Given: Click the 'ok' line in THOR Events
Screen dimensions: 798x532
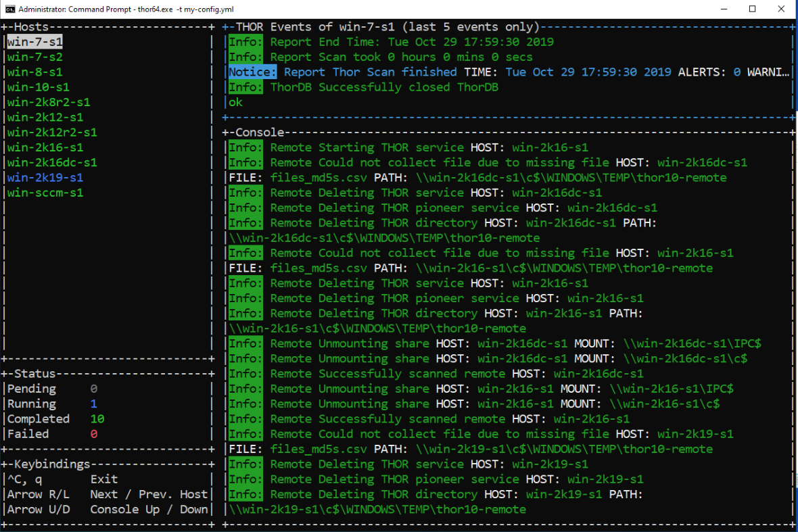Looking at the screenshot, I should pyautogui.click(x=235, y=103).
